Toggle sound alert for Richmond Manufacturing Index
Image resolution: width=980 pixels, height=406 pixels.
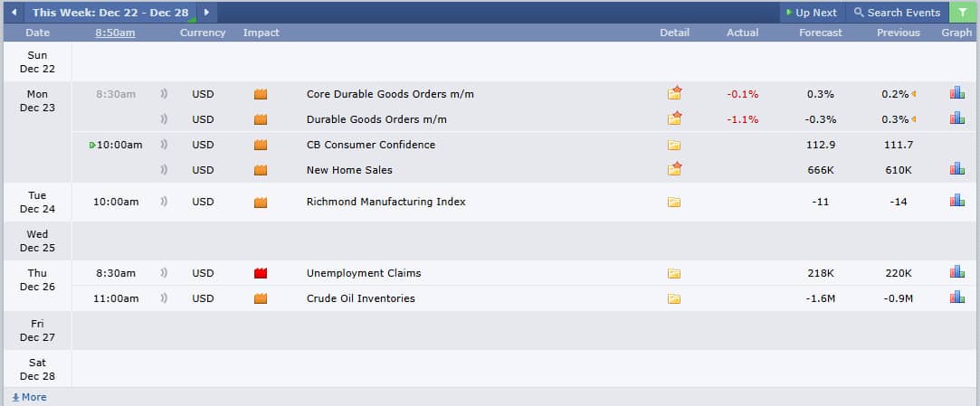click(x=164, y=202)
